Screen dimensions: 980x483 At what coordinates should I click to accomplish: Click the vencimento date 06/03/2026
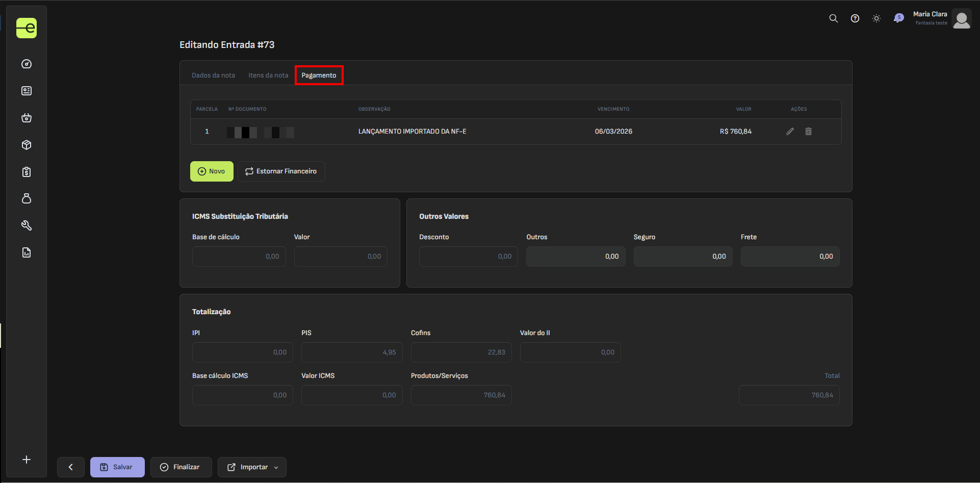coord(613,132)
